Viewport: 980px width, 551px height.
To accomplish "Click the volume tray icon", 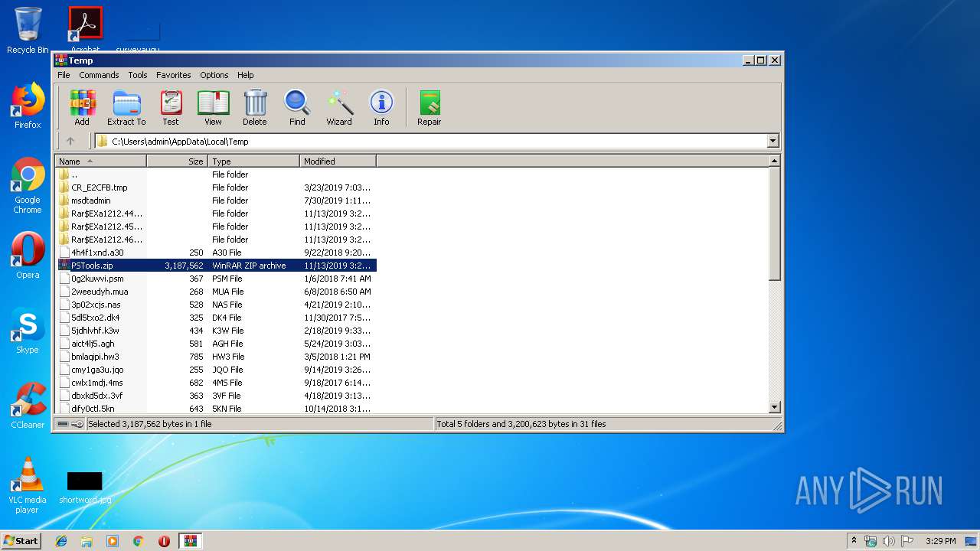I will pos(888,541).
